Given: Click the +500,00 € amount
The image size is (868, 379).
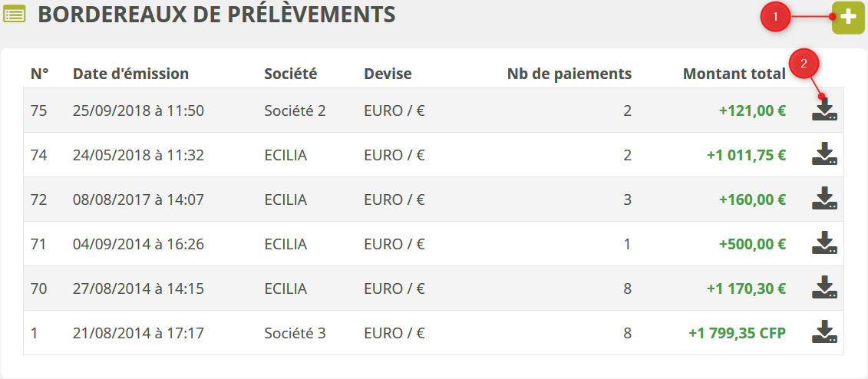Looking at the screenshot, I should [x=752, y=244].
